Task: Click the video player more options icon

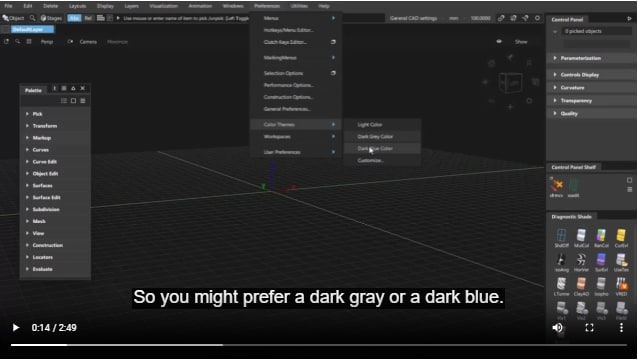Action: (x=621, y=327)
